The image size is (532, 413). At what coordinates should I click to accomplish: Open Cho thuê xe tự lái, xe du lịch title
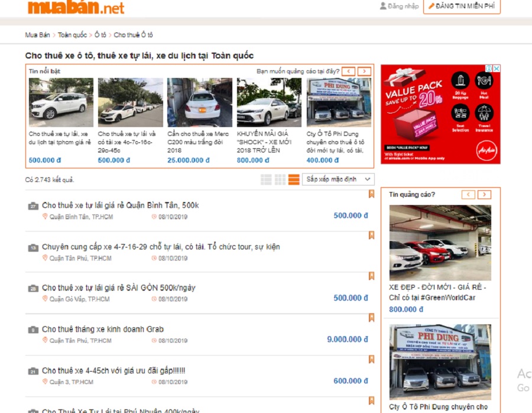(60, 138)
